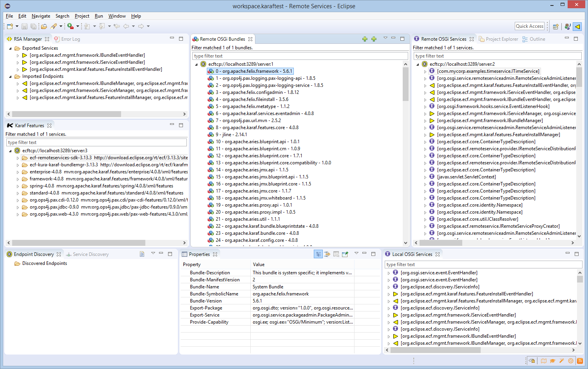Collapse the Exported Services node
Screen dimensions: 588x369
(10, 48)
